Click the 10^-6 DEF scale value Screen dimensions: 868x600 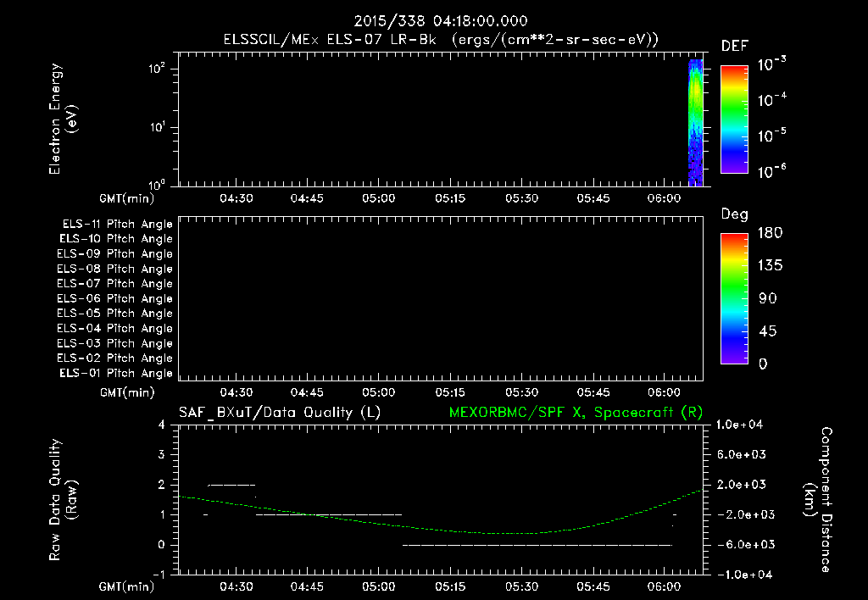click(771, 171)
